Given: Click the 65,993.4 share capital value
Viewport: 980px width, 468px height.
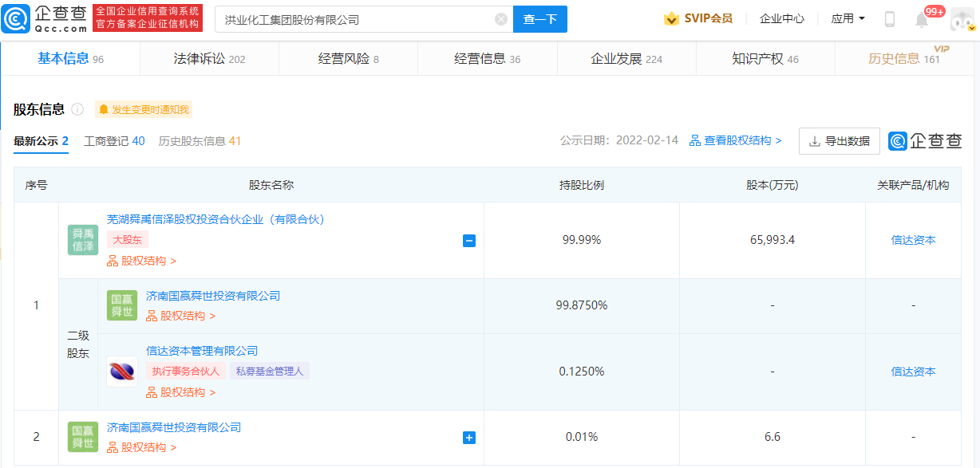Looking at the screenshot, I should coord(772,240).
